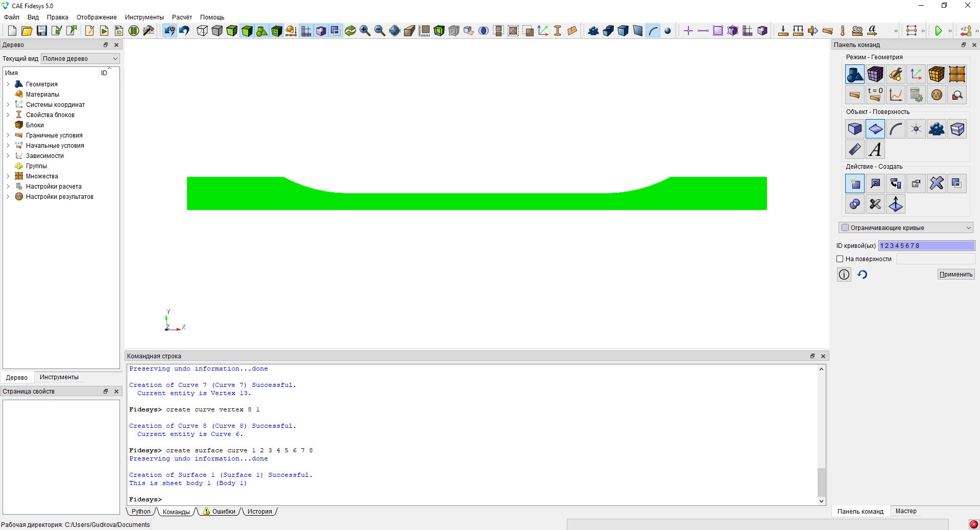Open the 'Файл' menu
The image size is (980, 530).
click(12, 17)
